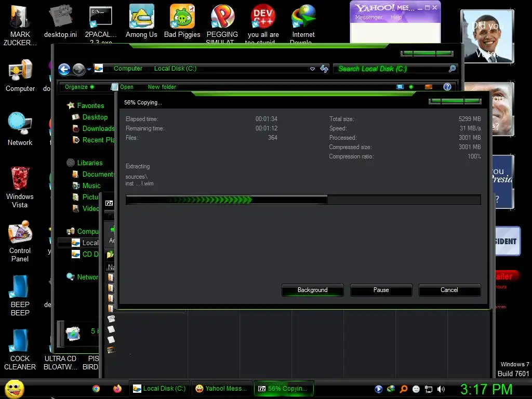This screenshot has width=532, height=399.
Task: Open view options dropdown arrow in Explorer toolbar
Action: click(411, 87)
